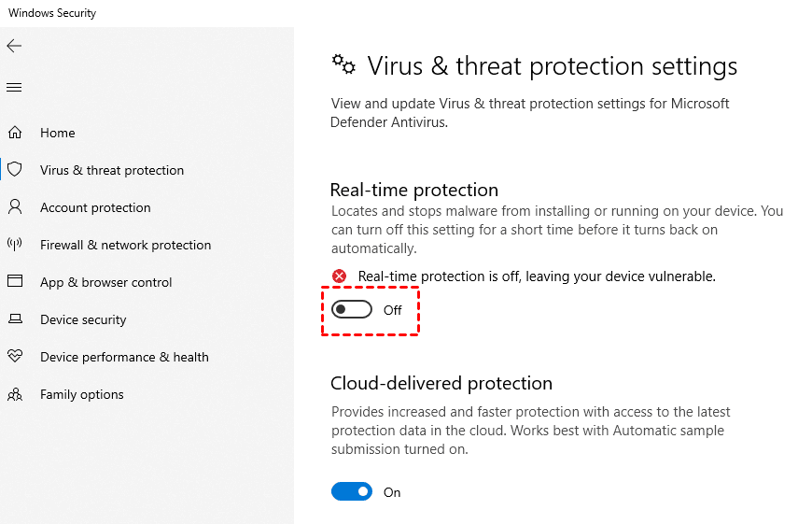Click the shield icon for Virus protection
812x524 pixels.
15,170
